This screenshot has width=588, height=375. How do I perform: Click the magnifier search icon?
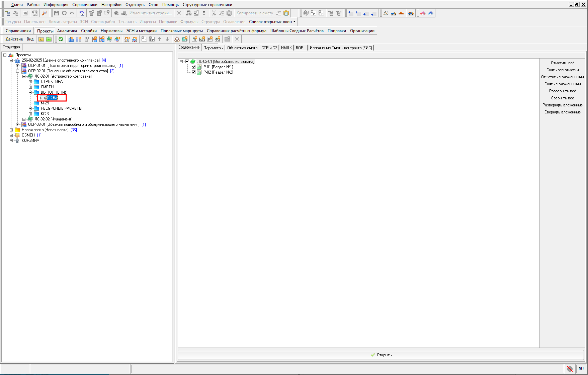pyautogui.click(x=44, y=13)
